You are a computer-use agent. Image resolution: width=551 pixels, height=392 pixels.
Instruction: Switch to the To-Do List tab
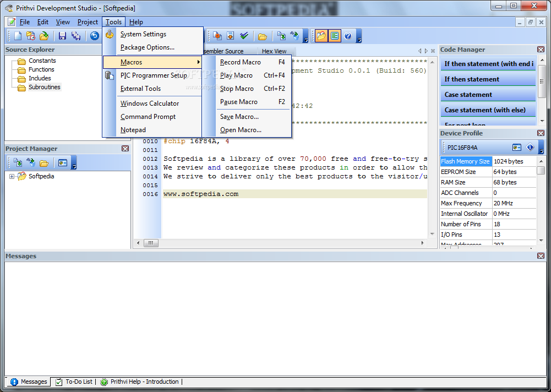[x=74, y=382]
